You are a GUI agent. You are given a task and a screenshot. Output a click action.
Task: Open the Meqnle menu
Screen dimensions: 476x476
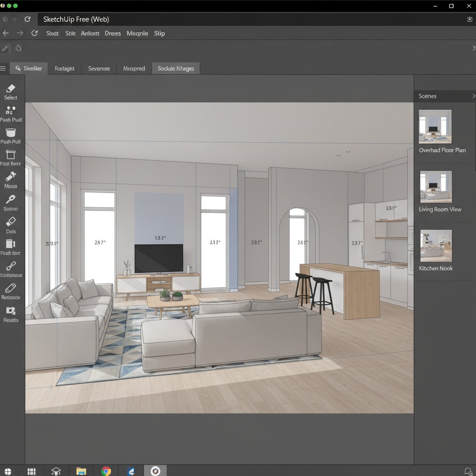(x=137, y=33)
